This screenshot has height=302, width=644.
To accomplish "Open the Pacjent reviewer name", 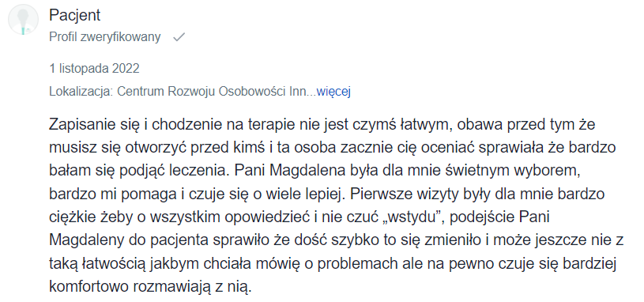I will [75, 16].
